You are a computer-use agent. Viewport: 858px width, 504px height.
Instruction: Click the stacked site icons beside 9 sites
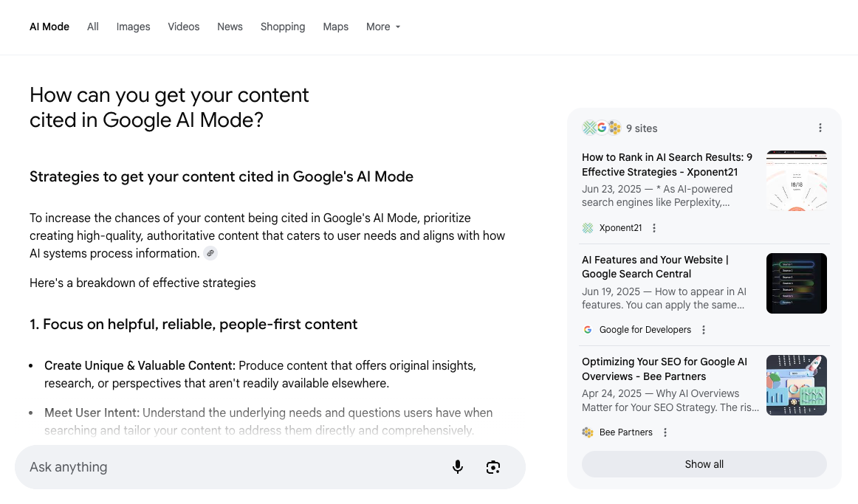tap(602, 128)
